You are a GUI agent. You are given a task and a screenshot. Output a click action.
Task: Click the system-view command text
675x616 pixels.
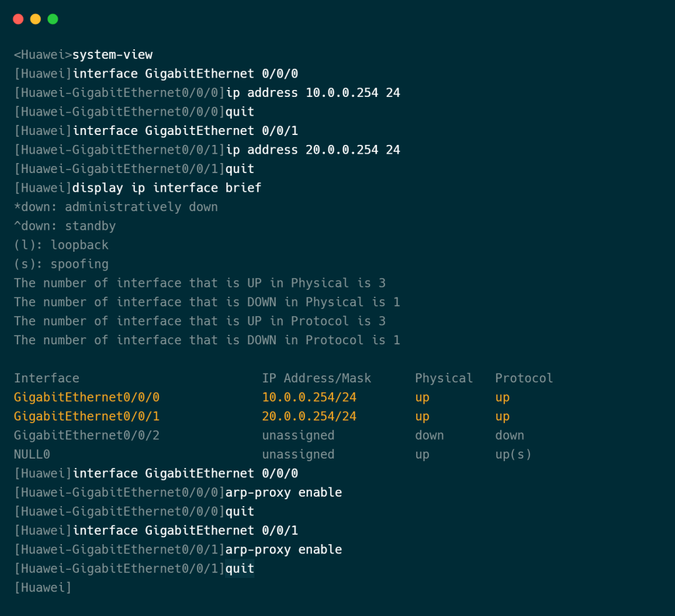(112, 54)
